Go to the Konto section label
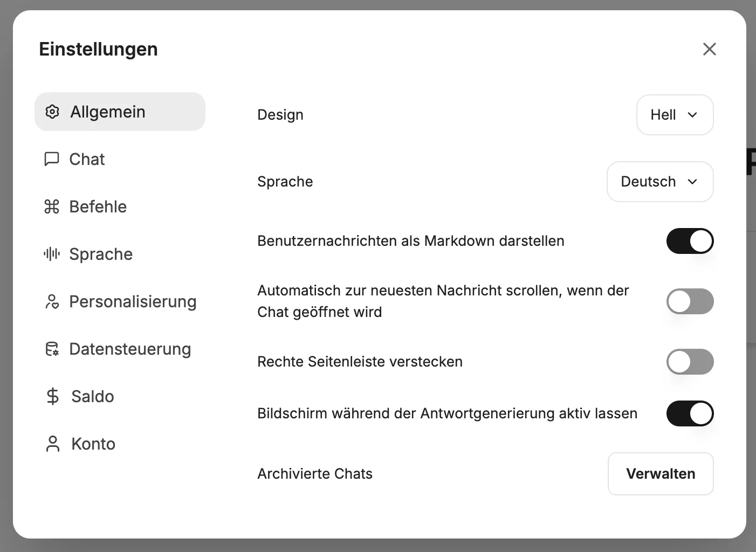 click(x=93, y=444)
